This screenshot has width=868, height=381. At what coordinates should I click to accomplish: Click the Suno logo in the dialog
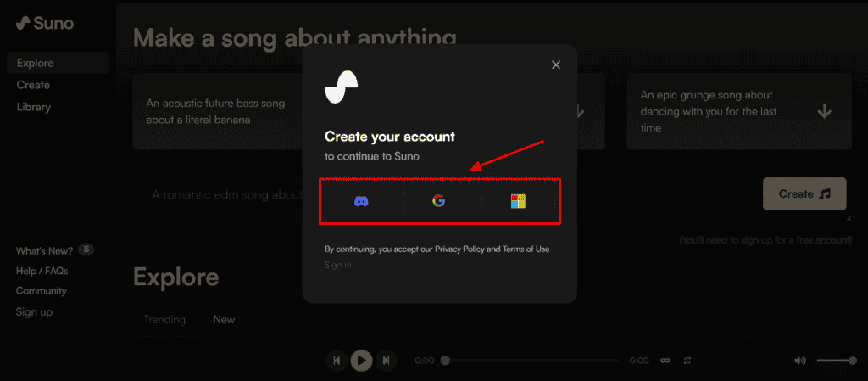tap(341, 87)
